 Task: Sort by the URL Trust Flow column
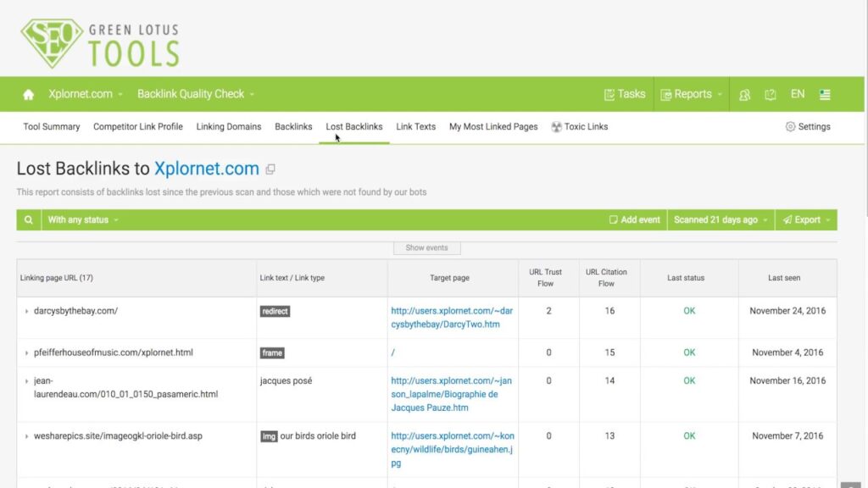(545, 278)
